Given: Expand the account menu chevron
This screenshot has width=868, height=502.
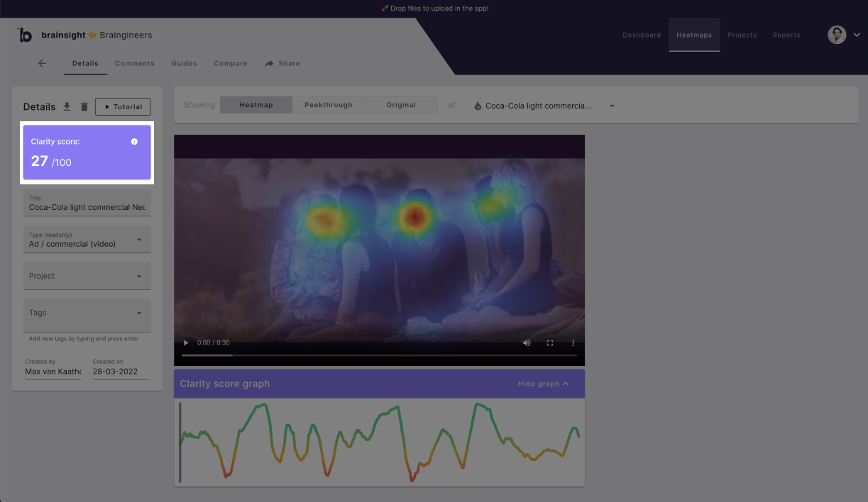Looking at the screenshot, I should 856,35.
